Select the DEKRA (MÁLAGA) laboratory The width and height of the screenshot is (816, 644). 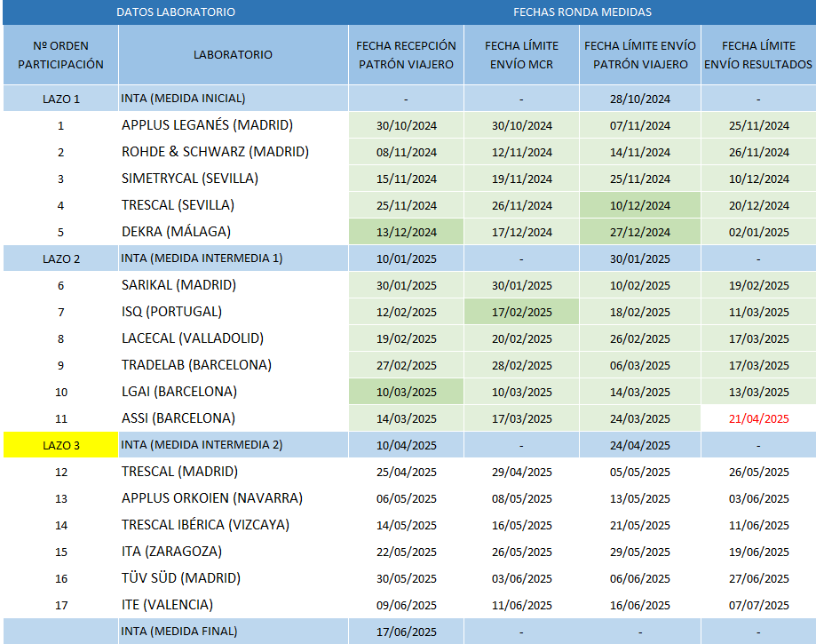[176, 232]
